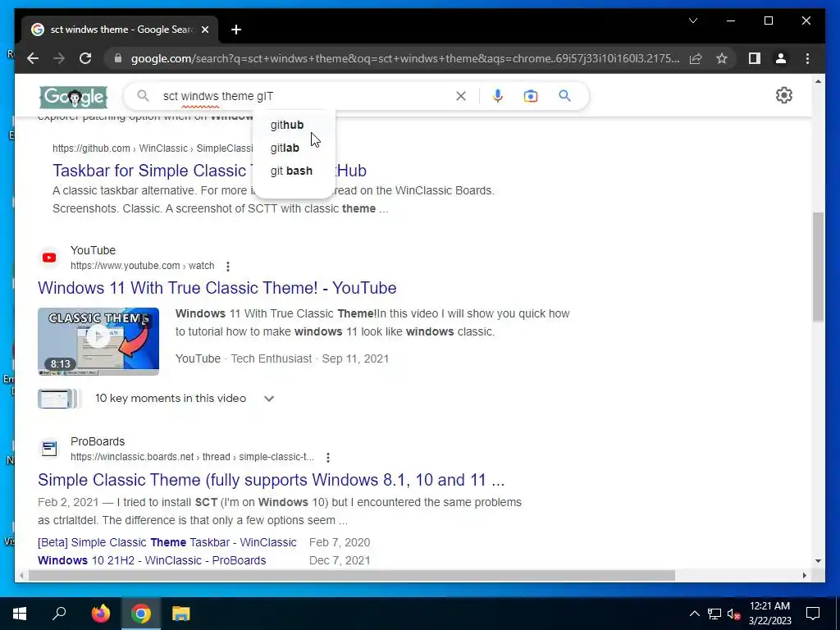Click the YouTube favicon
Image resolution: width=840 pixels, height=630 pixels.
49,258
